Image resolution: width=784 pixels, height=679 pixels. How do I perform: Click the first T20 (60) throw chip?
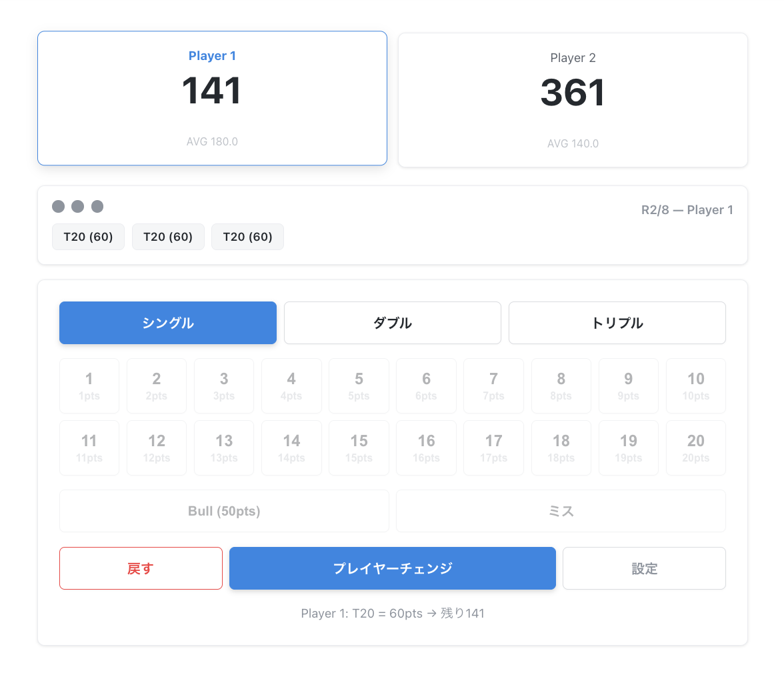coord(88,237)
